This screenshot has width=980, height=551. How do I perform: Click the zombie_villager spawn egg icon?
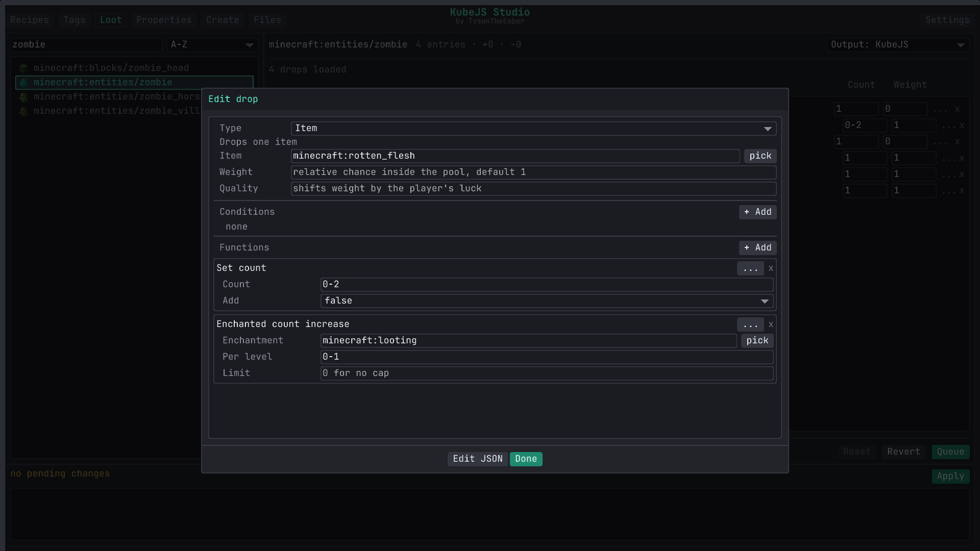click(23, 111)
